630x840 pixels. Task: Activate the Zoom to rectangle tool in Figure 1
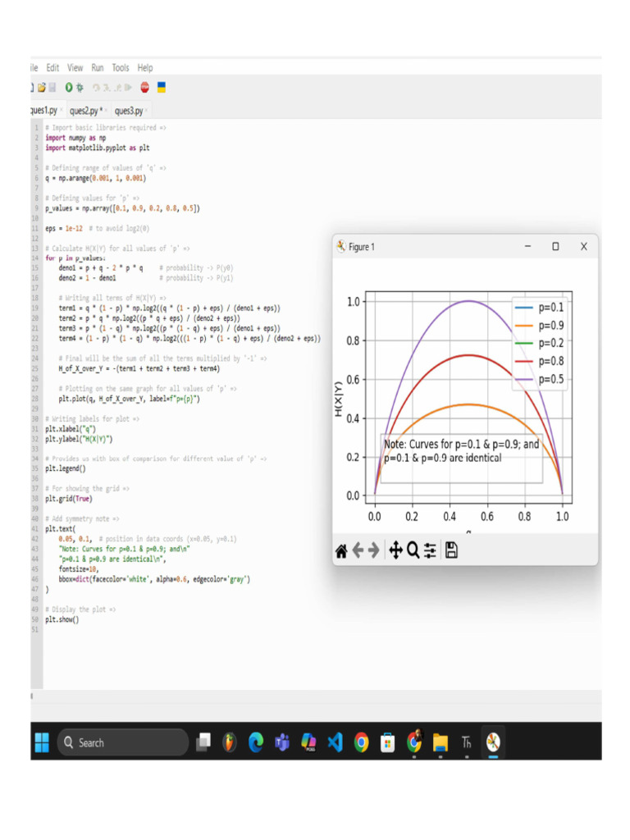pyautogui.click(x=413, y=550)
